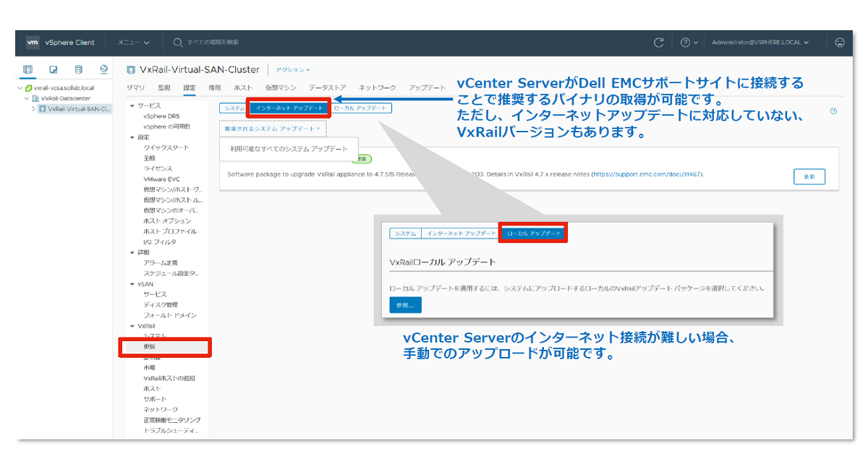Image resolution: width=868 pixels, height=472 pixels.
Task: Switch to the 仮想マシン tab
Action: tap(281, 87)
